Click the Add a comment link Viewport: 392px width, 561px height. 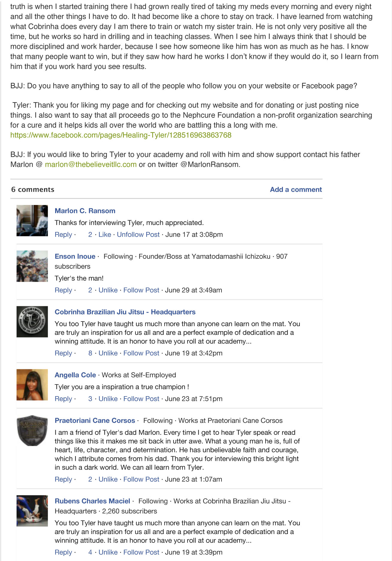(296, 189)
